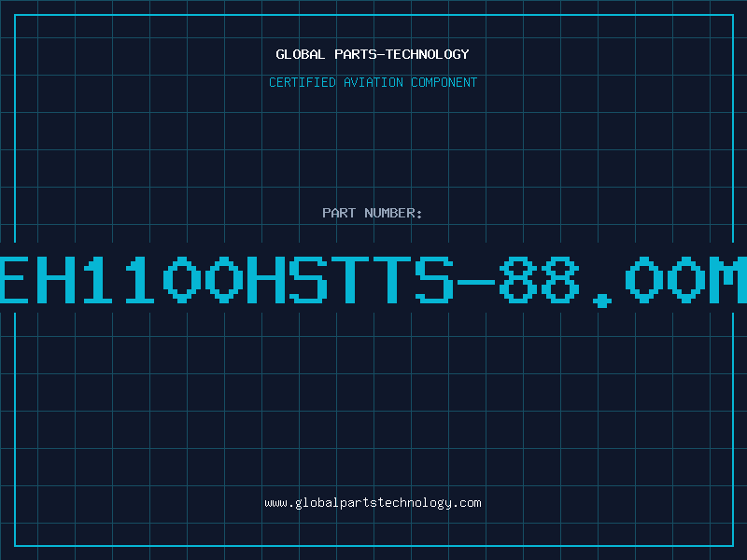This screenshot has height=560, width=747.
Task: Open the www.globalpartstechnology.com link
Action: (373, 503)
